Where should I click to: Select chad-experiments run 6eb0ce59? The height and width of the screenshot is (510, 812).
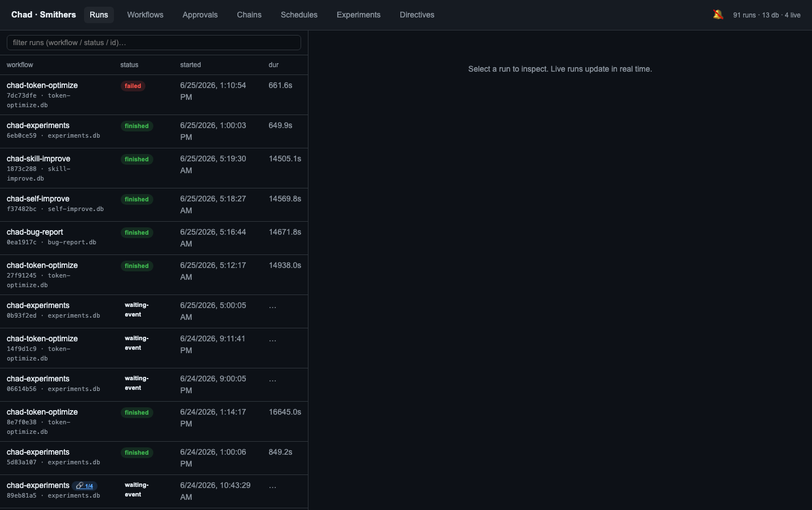coord(154,131)
